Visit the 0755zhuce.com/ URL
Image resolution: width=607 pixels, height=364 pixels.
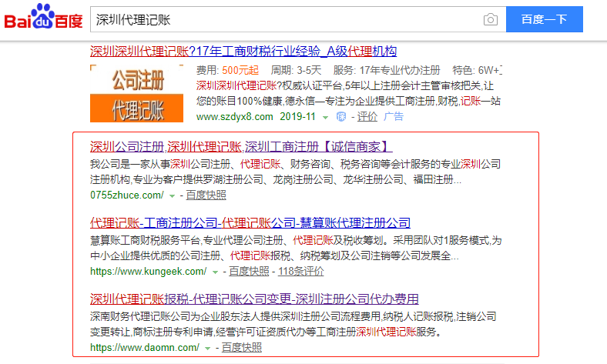[x=127, y=195]
